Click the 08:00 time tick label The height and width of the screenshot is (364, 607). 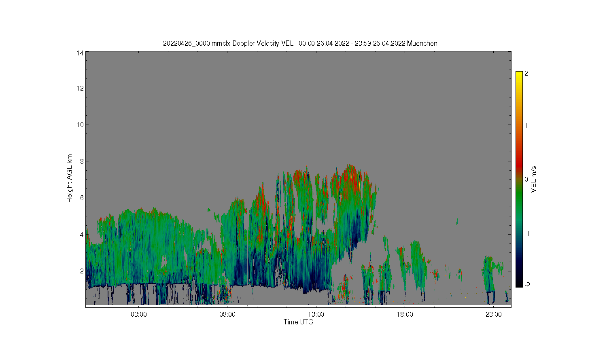pyautogui.click(x=227, y=315)
